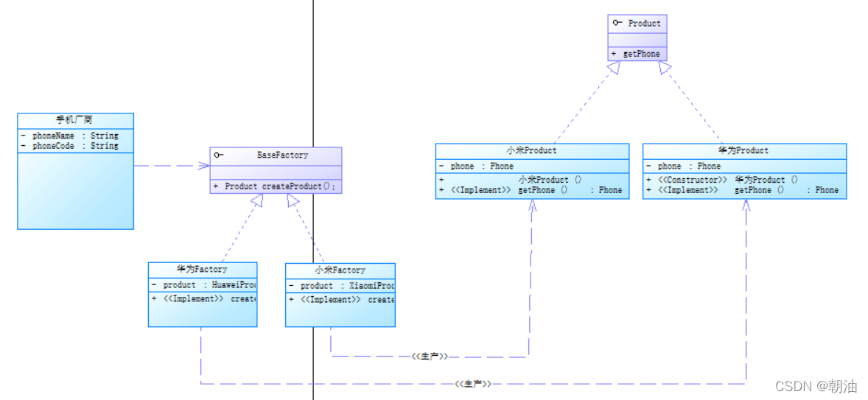Select the 小米Product () constructor operation
Viewport: 868px width, 400px height.
tap(511, 180)
